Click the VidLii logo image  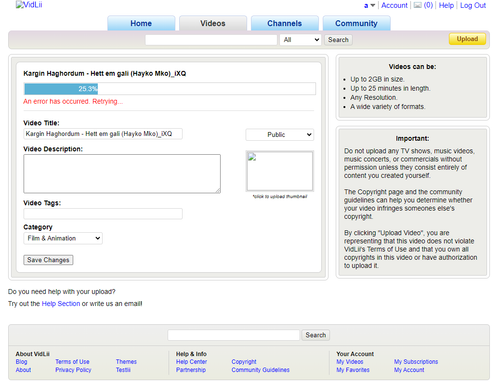point(29,5)
